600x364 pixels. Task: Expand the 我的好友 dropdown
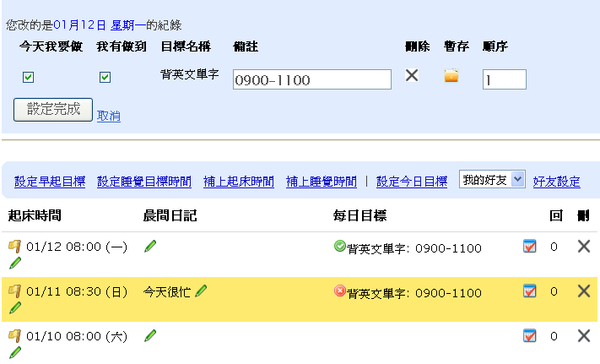coord(492,180)
